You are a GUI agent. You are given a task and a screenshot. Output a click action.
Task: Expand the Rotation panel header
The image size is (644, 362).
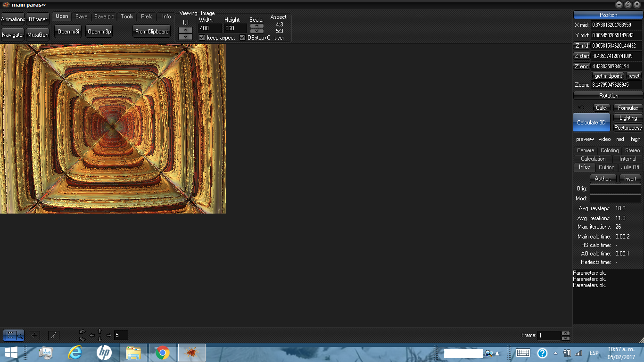pos(608,96)
